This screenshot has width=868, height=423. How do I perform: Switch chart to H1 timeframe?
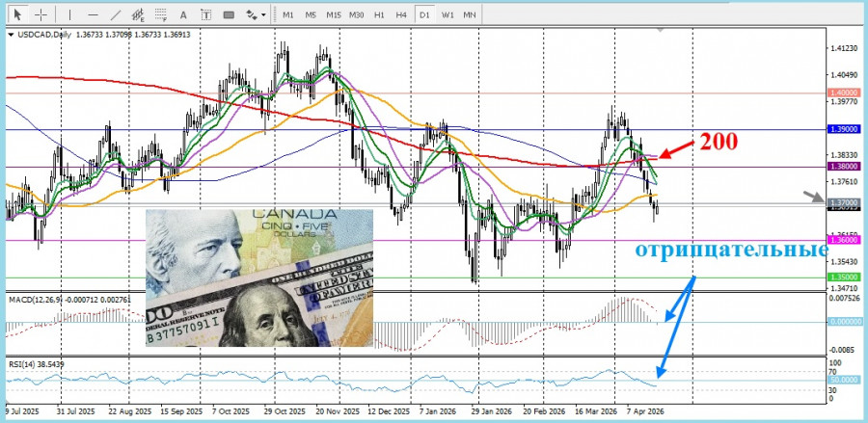pos(379,14)
